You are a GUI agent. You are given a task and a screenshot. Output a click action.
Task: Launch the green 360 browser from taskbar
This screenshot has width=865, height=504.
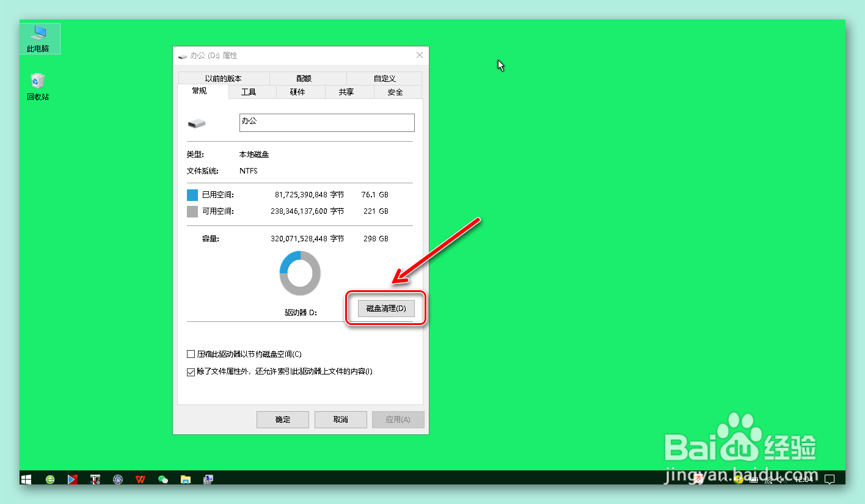[x=50, y=480]
